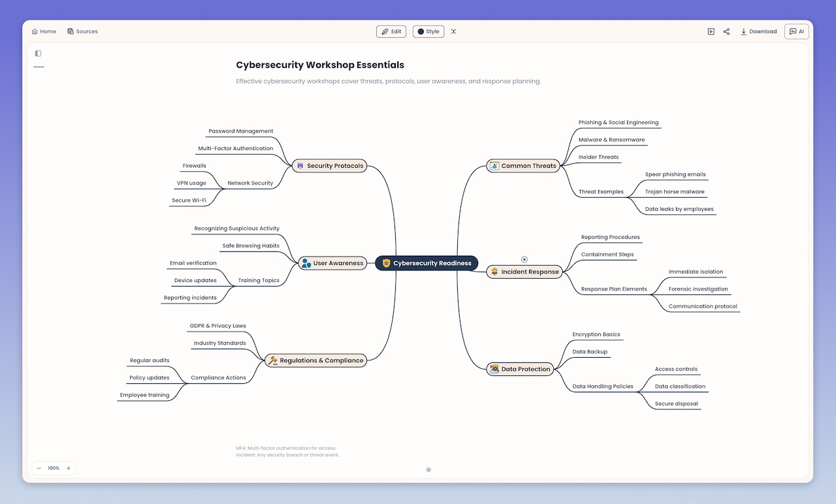Click the share icon in top bar

726,31
